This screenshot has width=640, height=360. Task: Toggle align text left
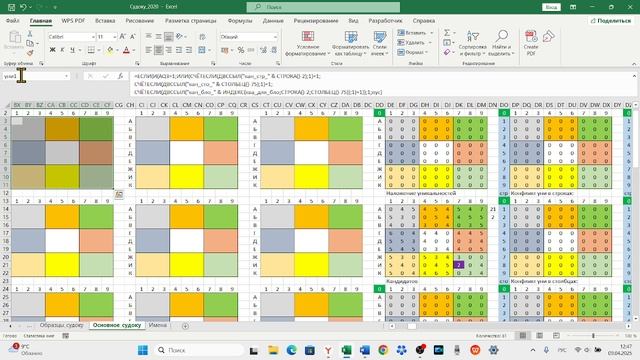149,50
